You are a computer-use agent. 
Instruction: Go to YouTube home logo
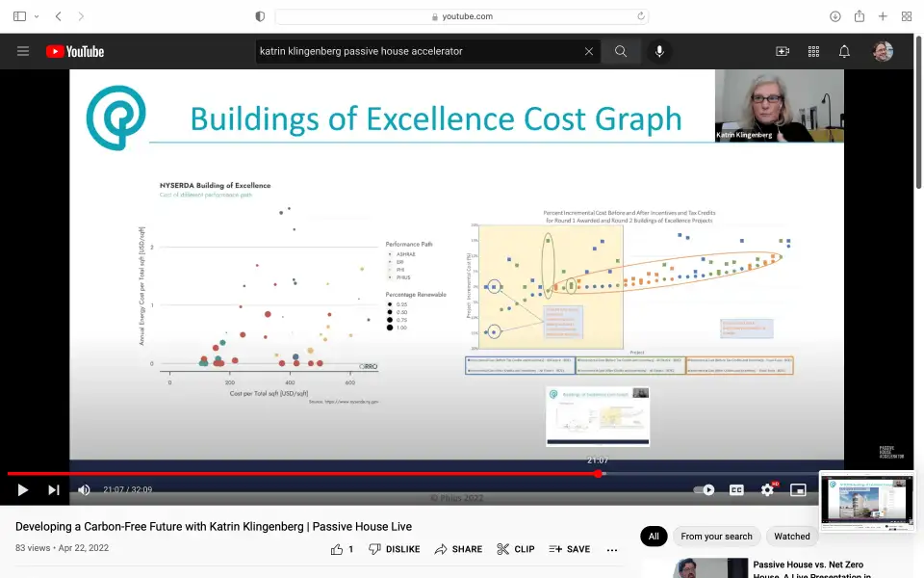click(75, 51)
